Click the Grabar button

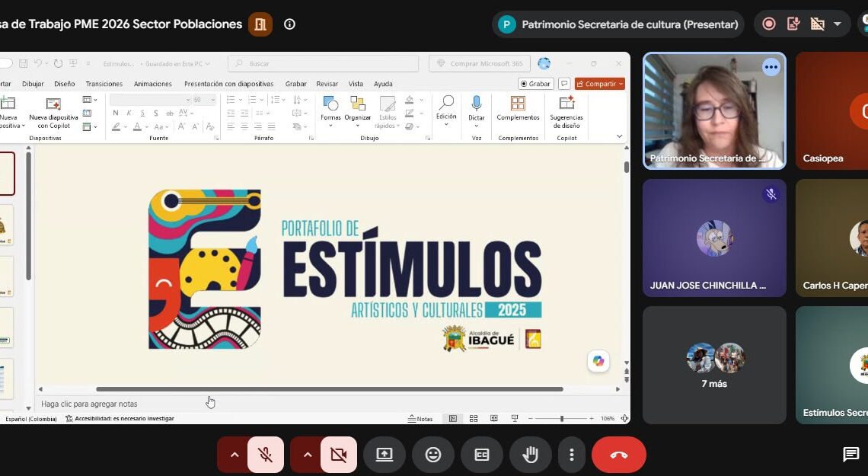pos(535,84)
